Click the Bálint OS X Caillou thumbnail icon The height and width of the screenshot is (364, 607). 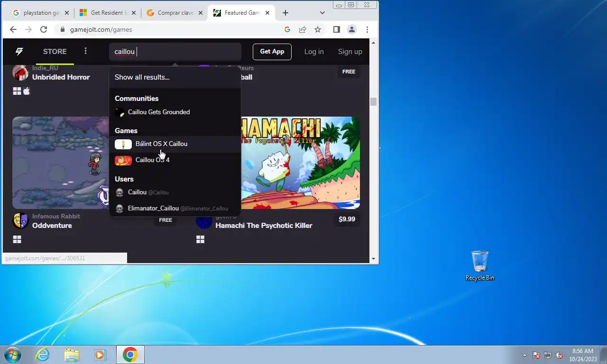pos(123,144)
